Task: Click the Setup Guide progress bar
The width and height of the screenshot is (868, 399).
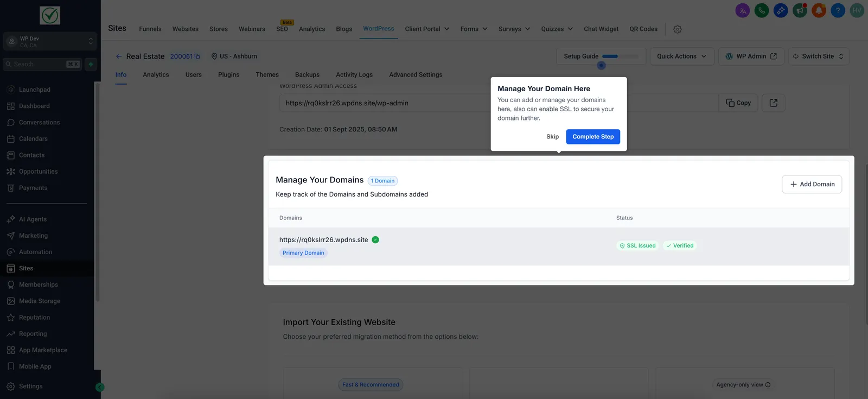Action: [620, 56]
